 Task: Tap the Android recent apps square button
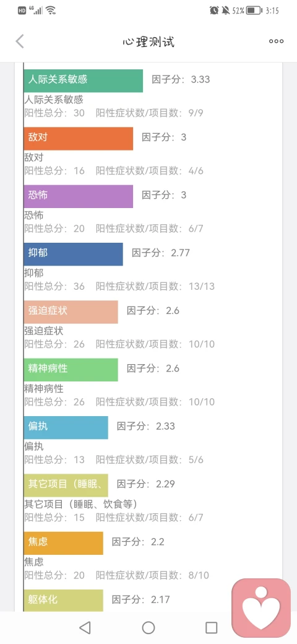(x=211, y=627)
